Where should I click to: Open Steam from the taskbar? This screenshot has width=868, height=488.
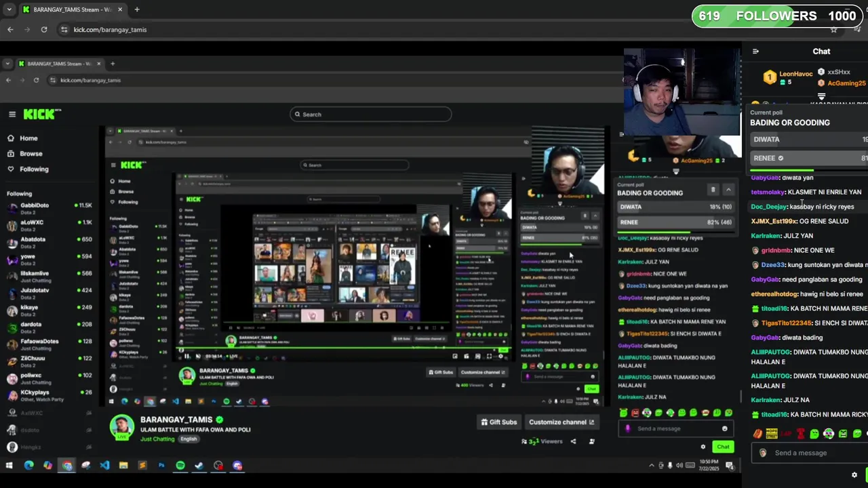coord(199,466)
